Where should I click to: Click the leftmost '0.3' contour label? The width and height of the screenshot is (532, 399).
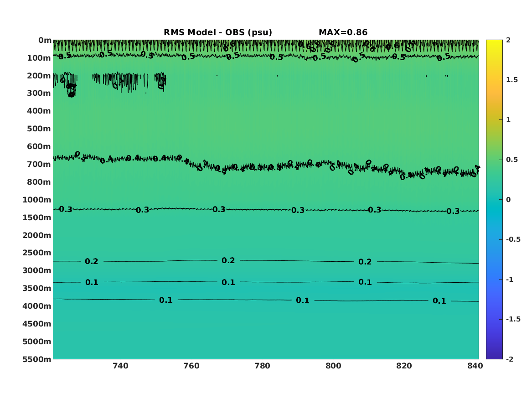point(66,209)
